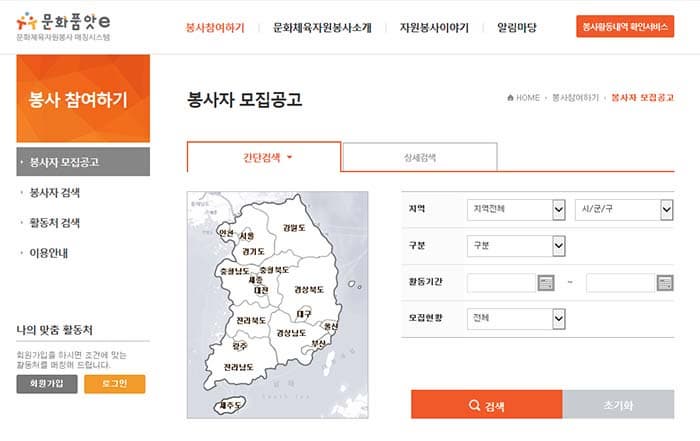Screen dimensions: 700x441
Task: Select 전라남도 on the map
Action: coord(238,367)
